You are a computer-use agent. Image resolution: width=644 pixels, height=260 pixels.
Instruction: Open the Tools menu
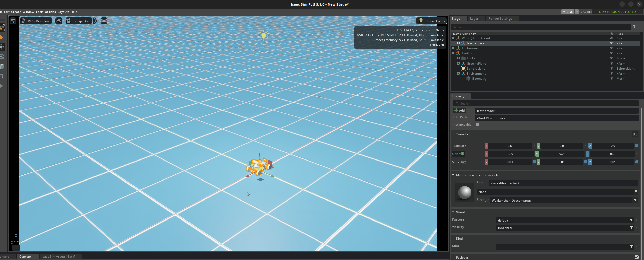(x=39, y=12)
